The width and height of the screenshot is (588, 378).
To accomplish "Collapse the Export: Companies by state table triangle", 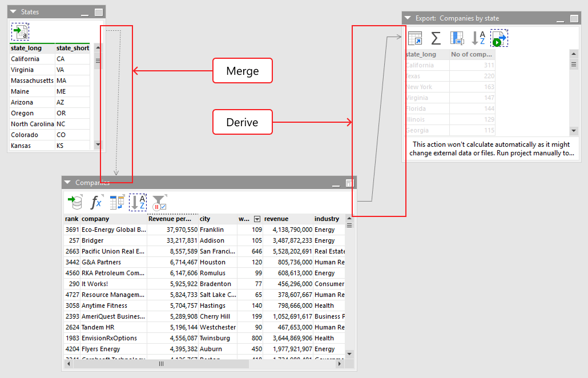I will (x=408, y=18).
